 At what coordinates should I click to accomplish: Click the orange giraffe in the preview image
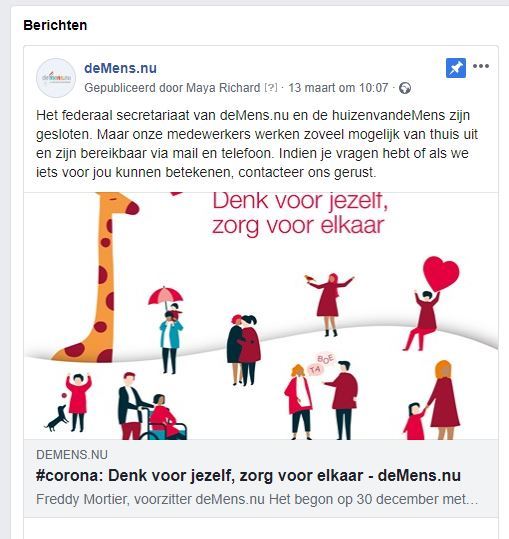96,277
